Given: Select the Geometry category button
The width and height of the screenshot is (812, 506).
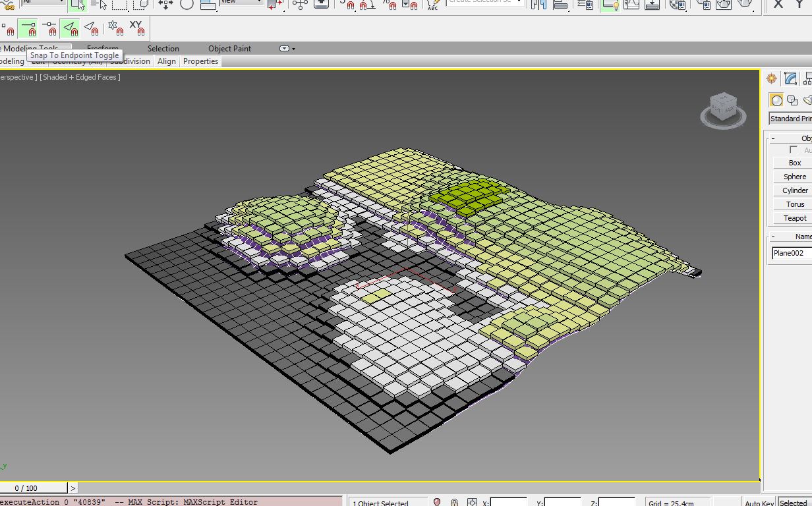Looking at the screenshot, I should click(x=776, y=100).
